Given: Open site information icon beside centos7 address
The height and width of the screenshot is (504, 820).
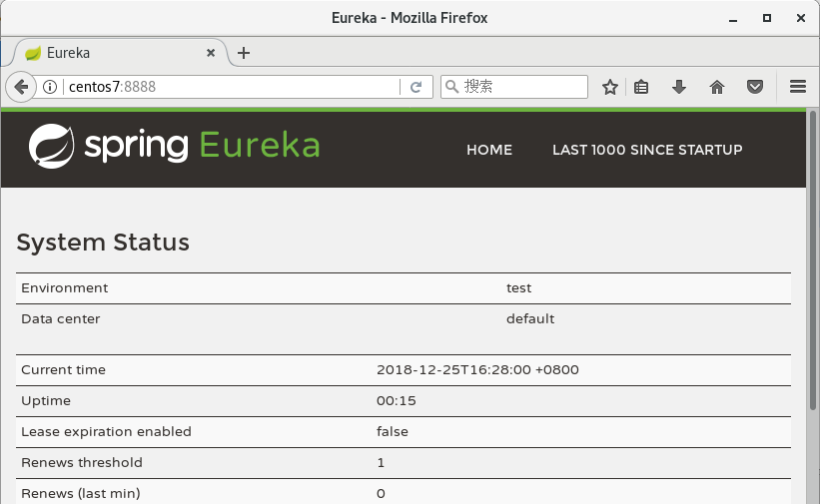Looking at the screenshot, I should point(50,87).
